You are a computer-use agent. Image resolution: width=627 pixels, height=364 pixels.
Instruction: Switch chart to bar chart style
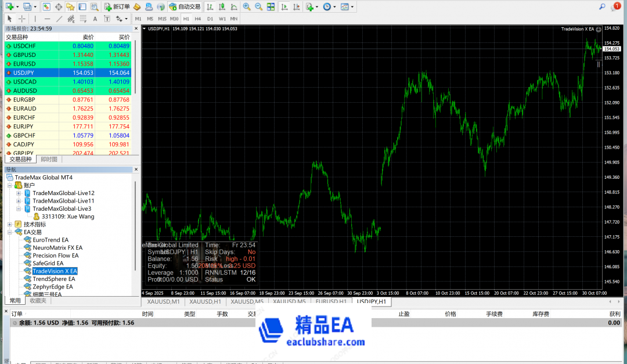coord(210,7)
